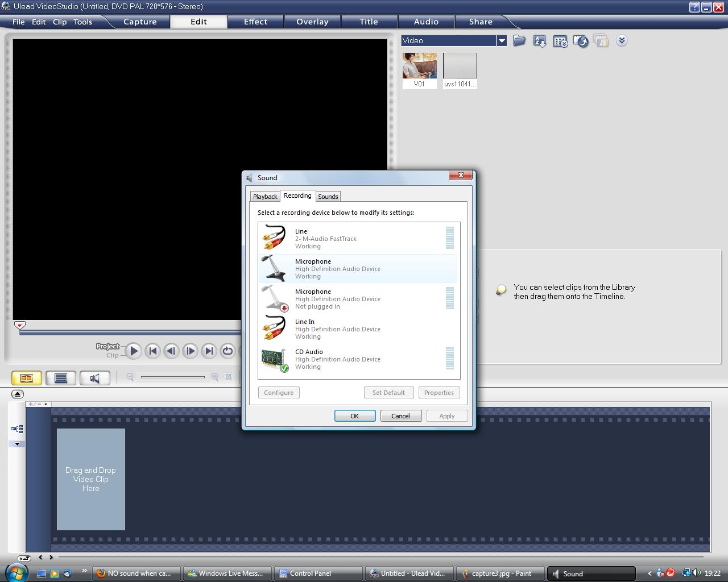
Task: Expand the dropdown arrow below the insert media icon
Action: click(16, 444)
